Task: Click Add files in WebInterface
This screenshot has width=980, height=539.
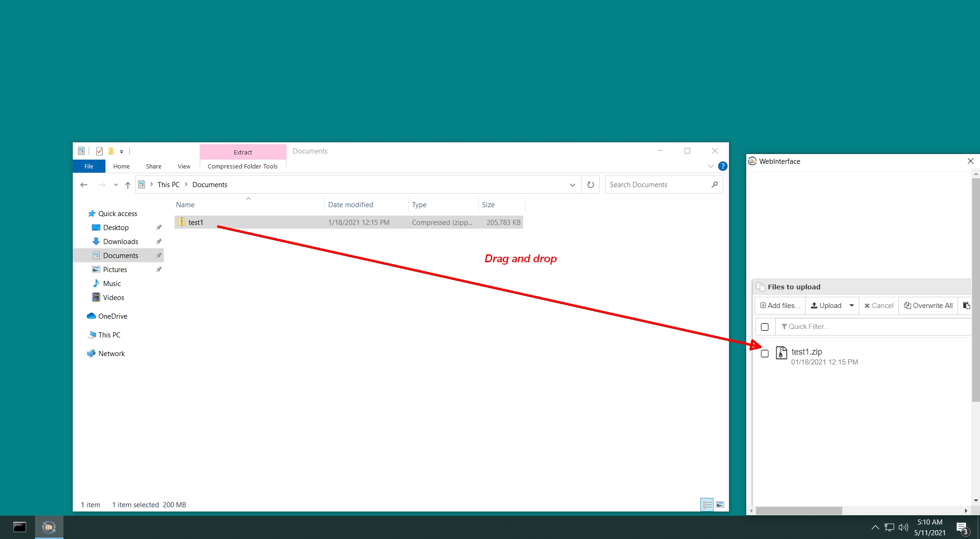Action: point(780,306)
